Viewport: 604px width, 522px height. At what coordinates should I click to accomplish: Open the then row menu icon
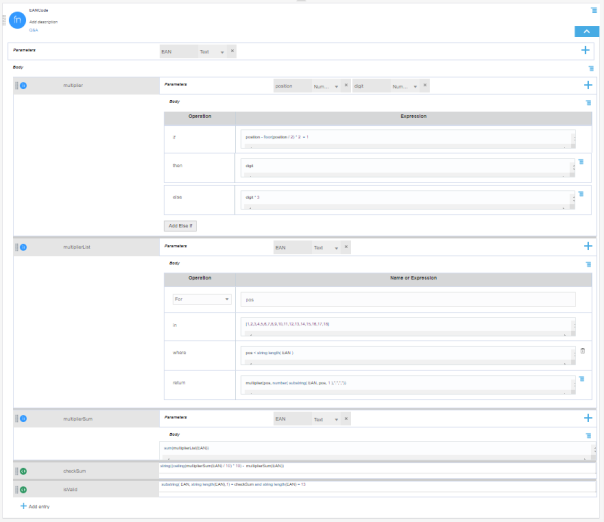point(581,162)
